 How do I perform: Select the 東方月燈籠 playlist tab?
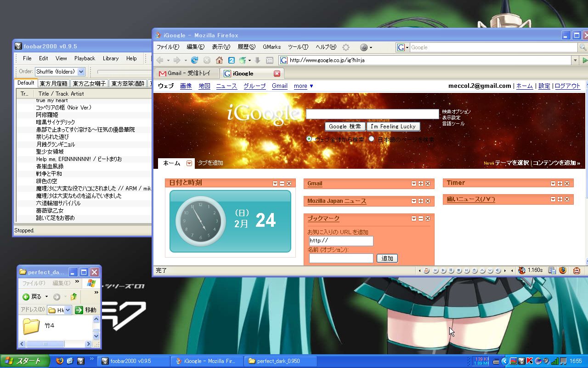coord(53,84)
